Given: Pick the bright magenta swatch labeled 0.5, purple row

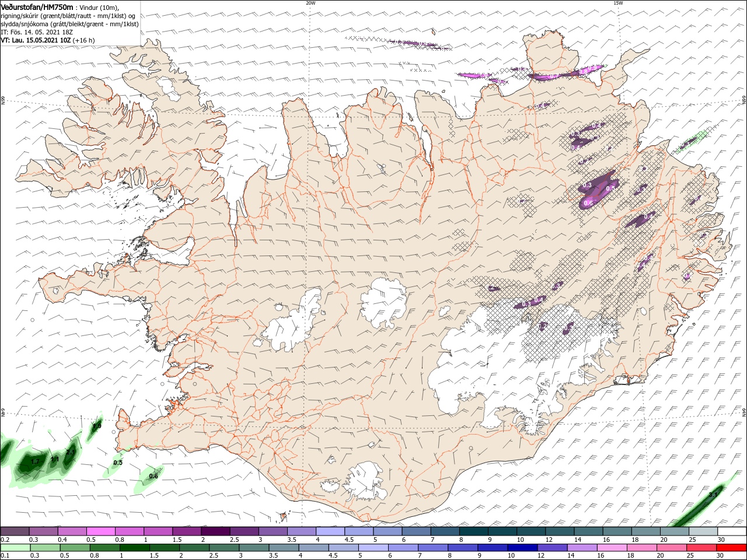Looking at the screenshot, I should [100, 531].
